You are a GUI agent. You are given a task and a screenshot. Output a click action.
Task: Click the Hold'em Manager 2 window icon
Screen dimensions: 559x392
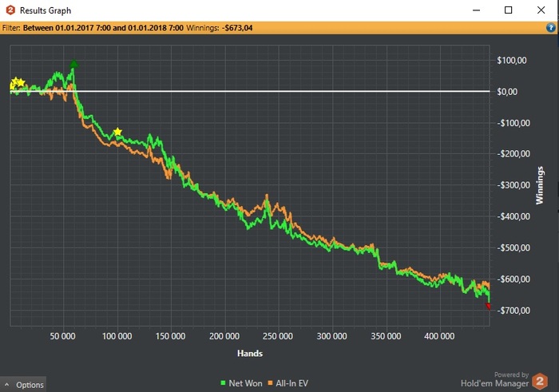(x=10, y=10)
